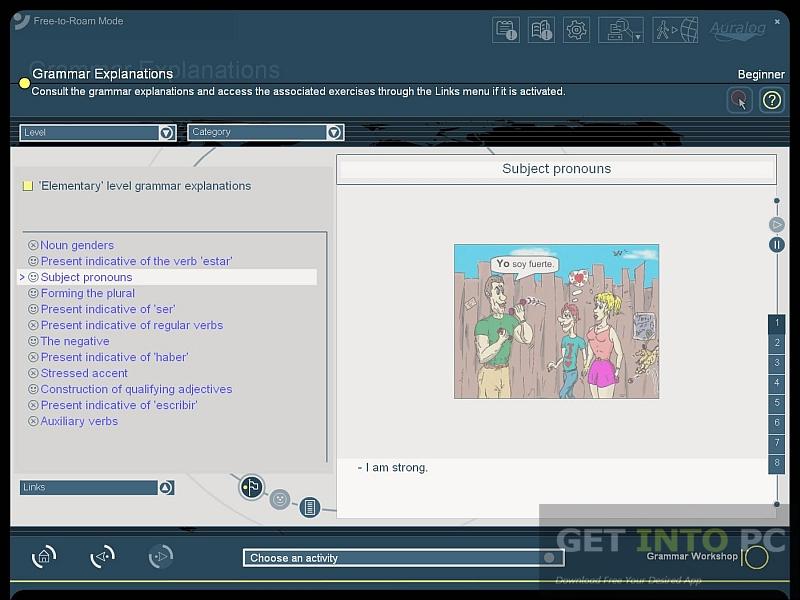
Task: Open the book alert icon in top toolbar
Action: point(541,30)
